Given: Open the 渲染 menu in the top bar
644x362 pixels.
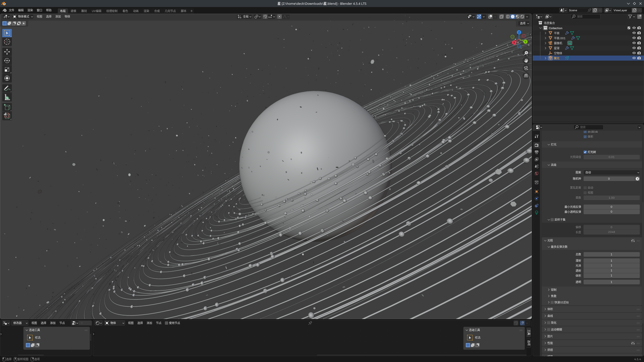Looking at the screenshot, I should [30, 10].
